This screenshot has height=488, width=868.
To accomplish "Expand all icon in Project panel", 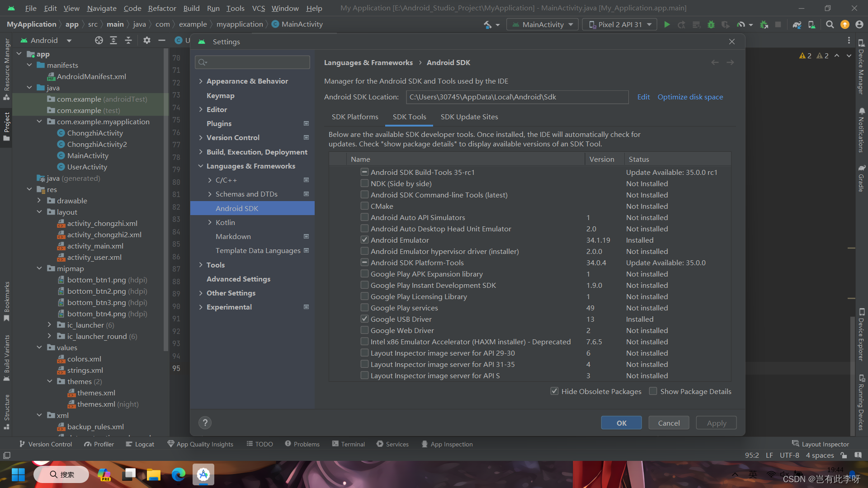I will pyautogui.click(x=113, y=41).
